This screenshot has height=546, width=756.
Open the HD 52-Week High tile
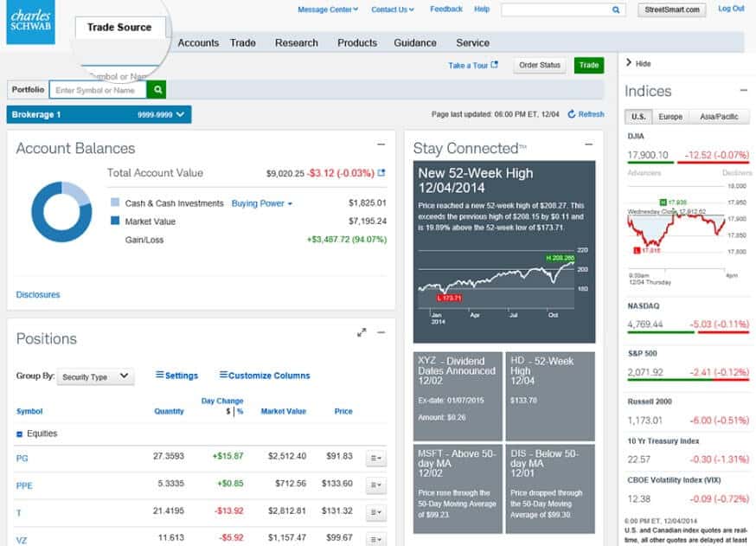click(549, 396)
